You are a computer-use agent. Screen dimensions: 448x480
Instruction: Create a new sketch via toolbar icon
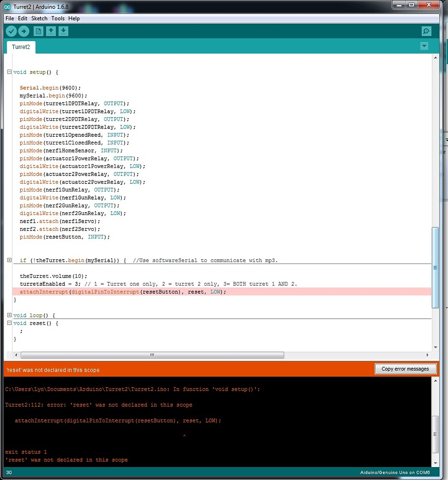38,31
